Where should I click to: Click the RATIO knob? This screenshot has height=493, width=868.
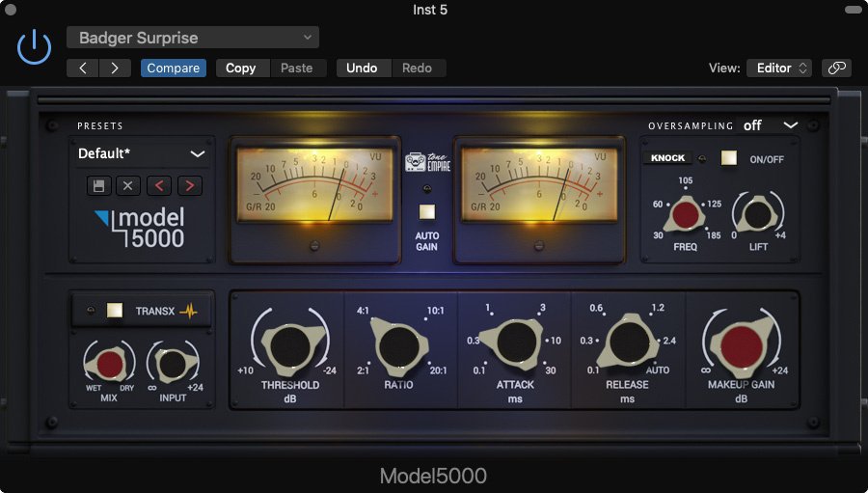[x=399, y=346]
